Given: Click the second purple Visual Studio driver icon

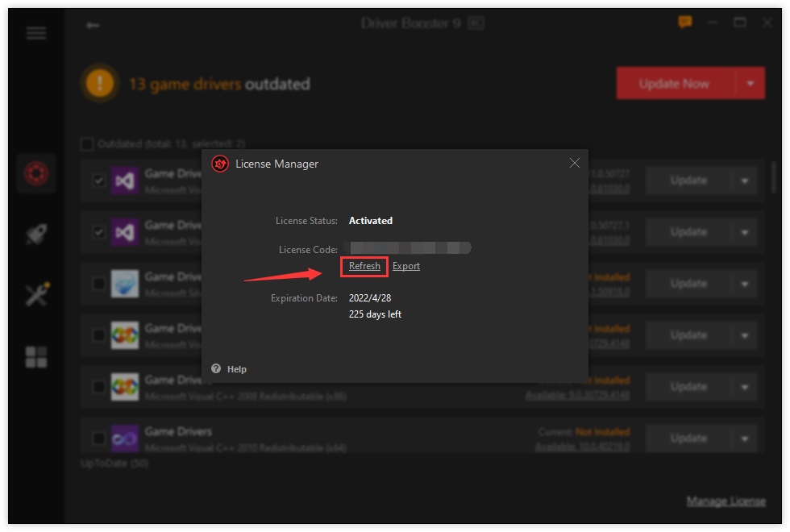Looking at the screenshot, I should pyautogui.click(x=125, y=232).
